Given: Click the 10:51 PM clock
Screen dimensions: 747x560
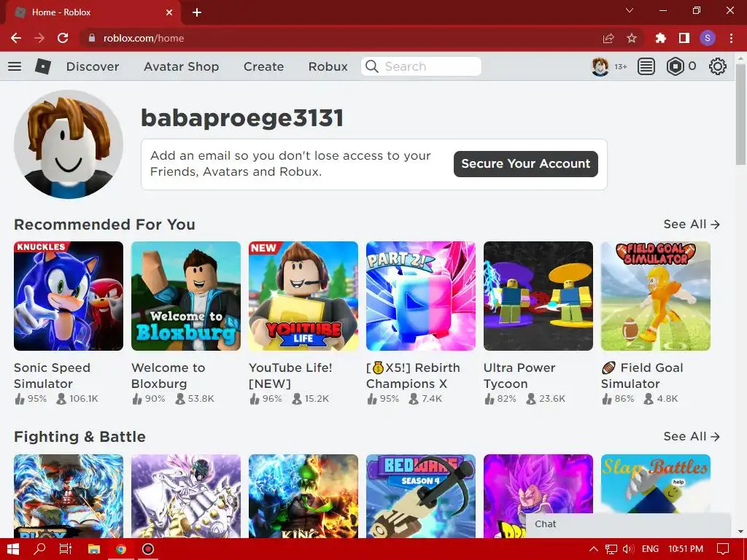Looking at the screenshot, I should pyautogui.click(x=686, y=549).
